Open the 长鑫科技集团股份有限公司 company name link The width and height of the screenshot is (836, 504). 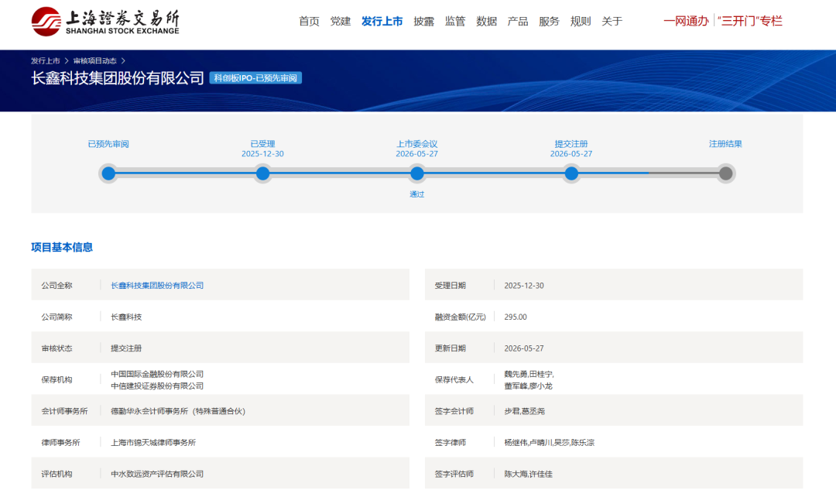[x=157, y=286]
